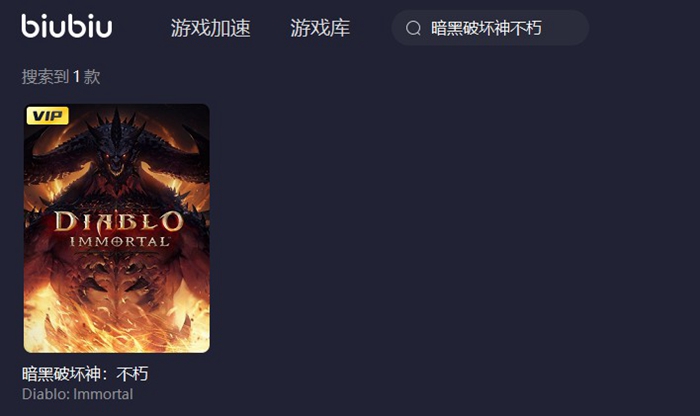This screenshot has width=700, height=416.
Task: Click the number 1 in results count
Action: pyautogui.click(x=76, y=77)
